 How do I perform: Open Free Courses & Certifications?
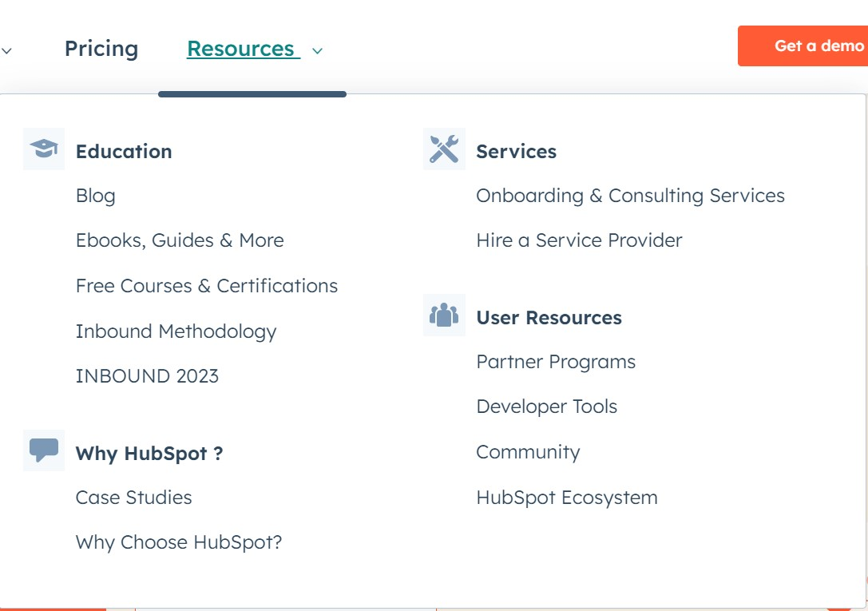pos(207,286)
